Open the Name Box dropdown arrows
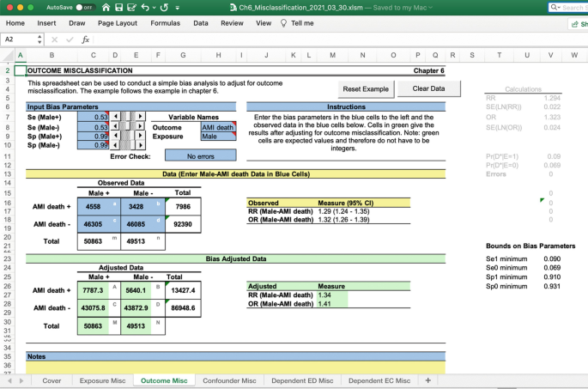The image size is (588, 389). (39, 40)
